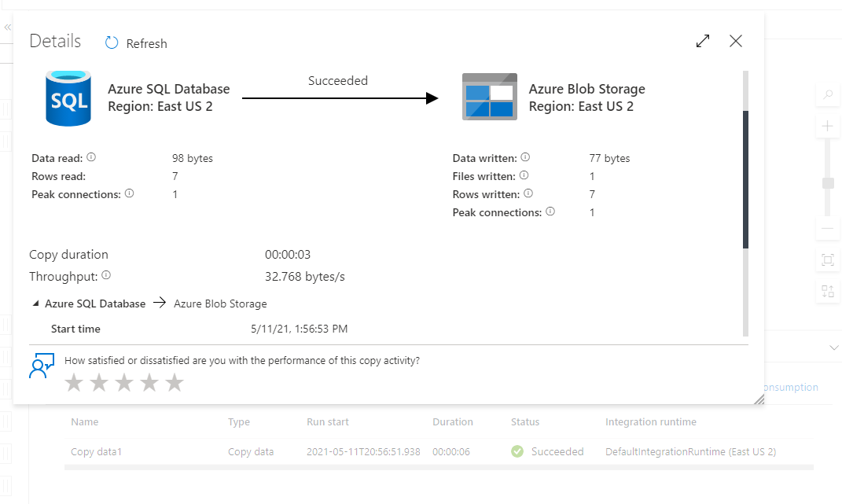842x504 pixels.
Task: Adjust the canvas zoom slider
Action: (827, 182)
